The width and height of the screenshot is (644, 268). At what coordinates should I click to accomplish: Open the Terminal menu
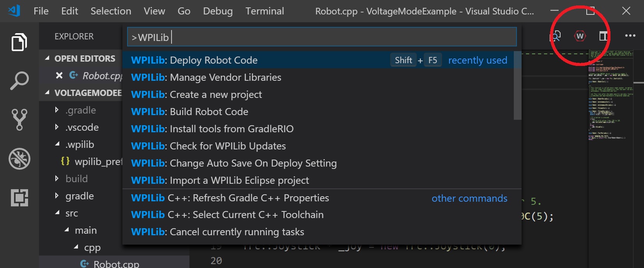tap(265, 11)
